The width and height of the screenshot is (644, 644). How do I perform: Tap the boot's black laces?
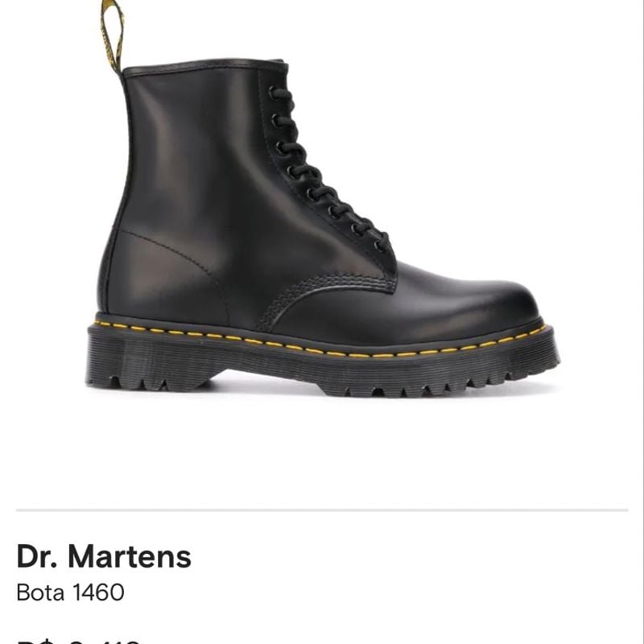click(x=328, y=168)
